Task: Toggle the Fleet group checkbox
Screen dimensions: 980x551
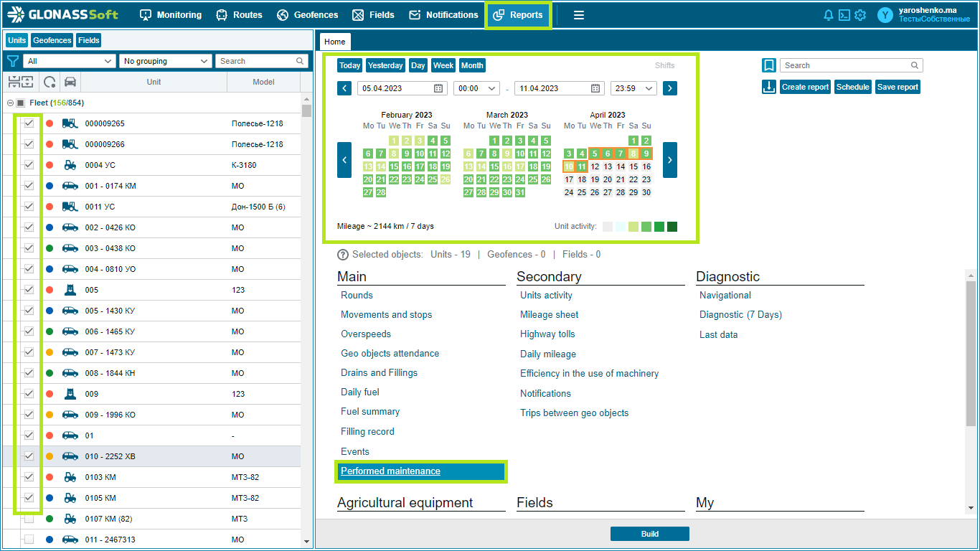Action: [20, 103]
